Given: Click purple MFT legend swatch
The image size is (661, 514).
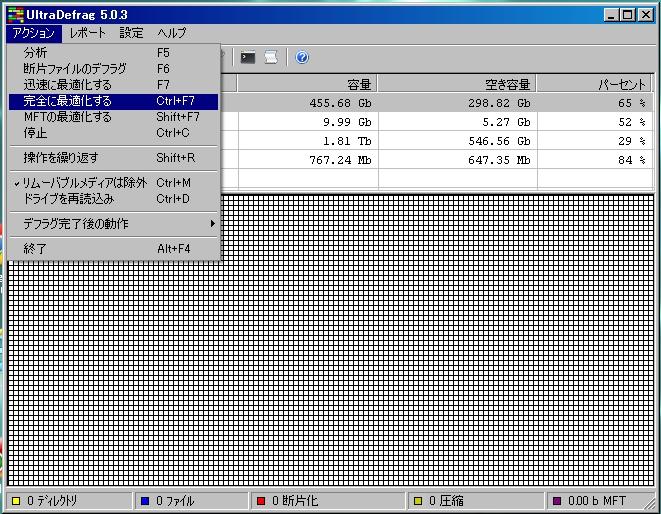Looking at the screenshot, I should coord(557,501).
